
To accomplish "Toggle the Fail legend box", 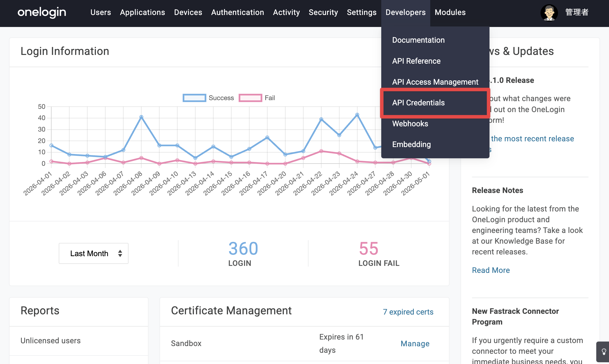I will pyautogui.click(x=250, y=98).
